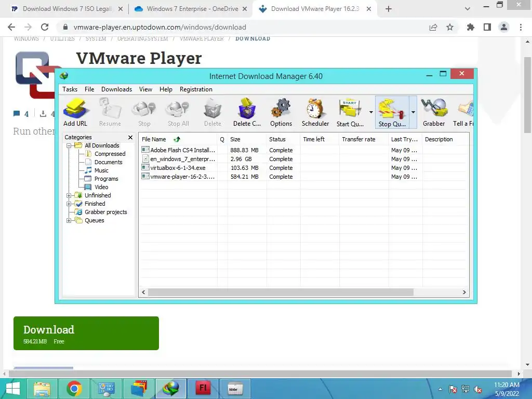Viewport: 532px width, 399px height.
Task: Select Grabber projects category
Action: pos(105,212)
